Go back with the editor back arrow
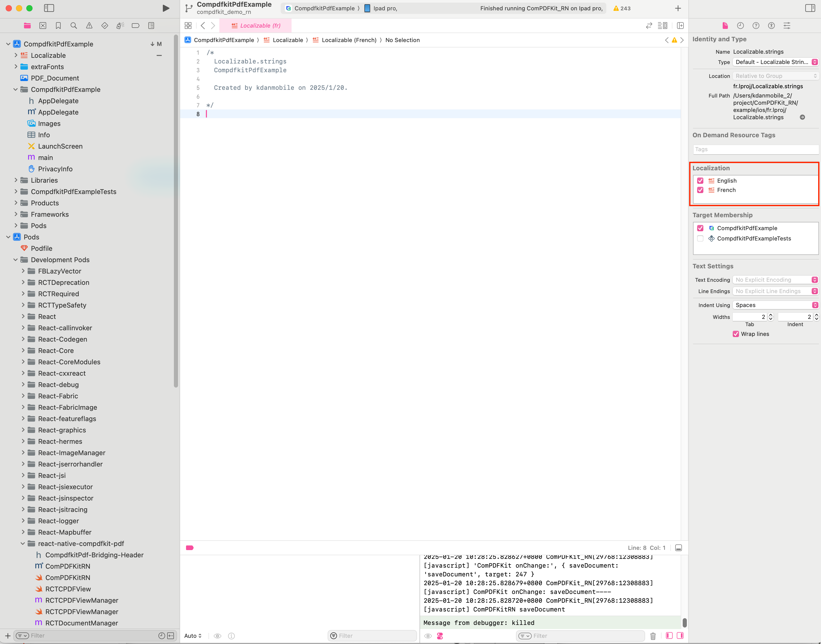Image resolution: width=821 pixels, height=644 pixels. click(x=203, y=26)
